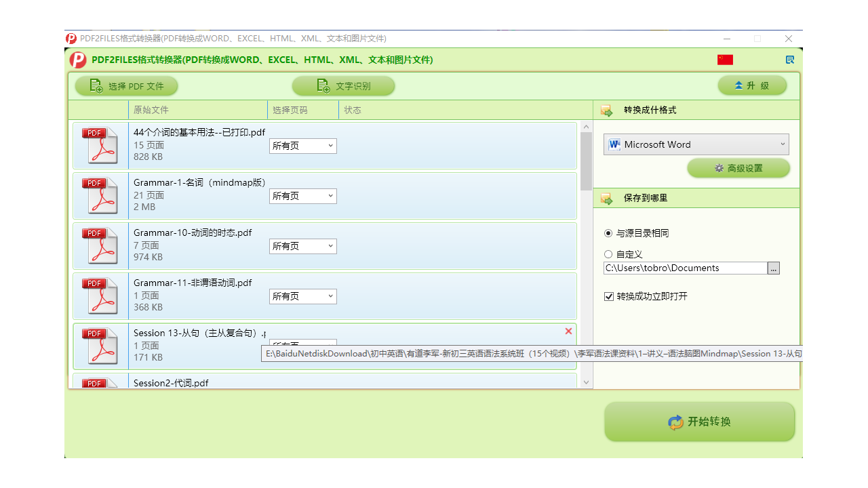Click the 原始文件 column header
868x488 pixels.
point(198,110)
